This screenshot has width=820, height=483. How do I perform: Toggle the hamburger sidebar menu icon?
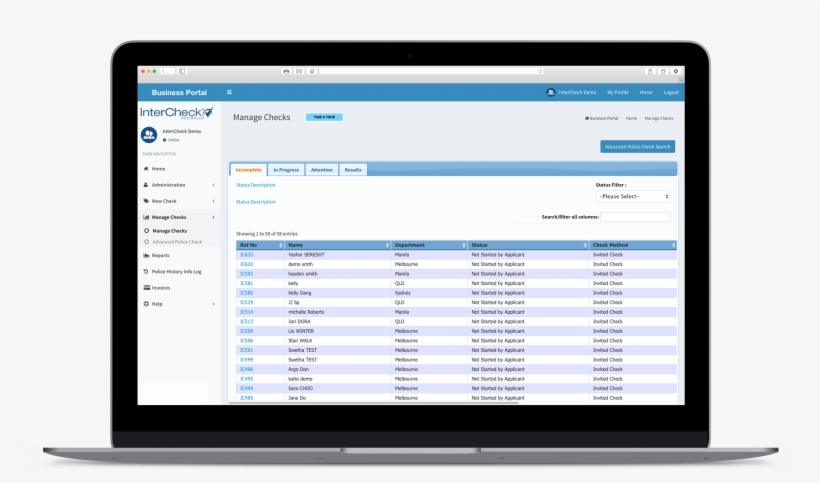(x=229, y=92)
